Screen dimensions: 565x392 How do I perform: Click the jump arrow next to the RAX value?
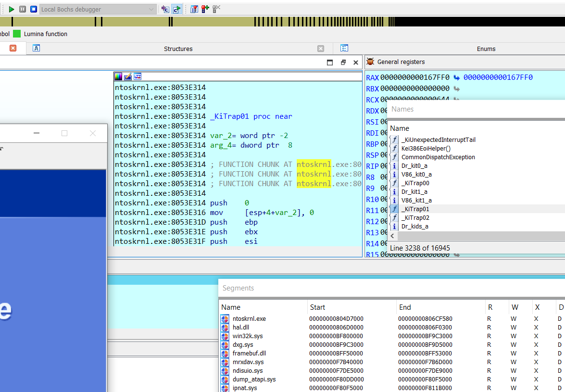pyautogui.click(x=456, y=77)
